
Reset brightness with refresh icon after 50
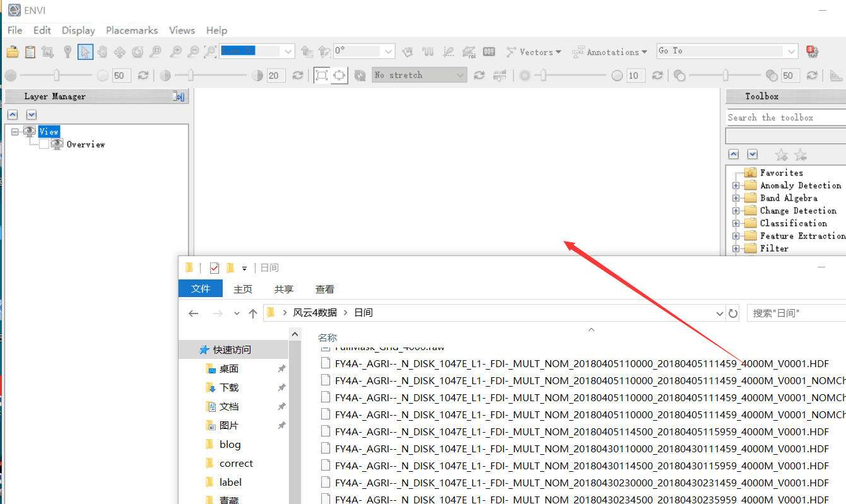(x=143, y=76)
